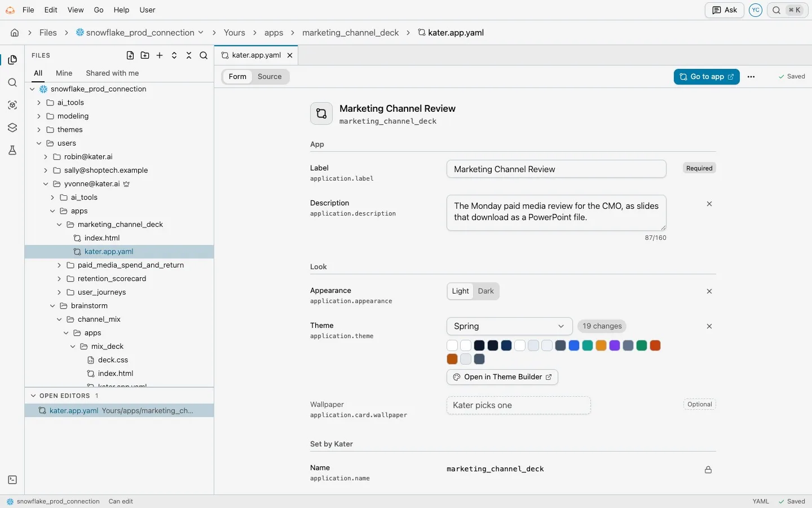Collapse all folders in the Files tree

[x=189, y=55]
